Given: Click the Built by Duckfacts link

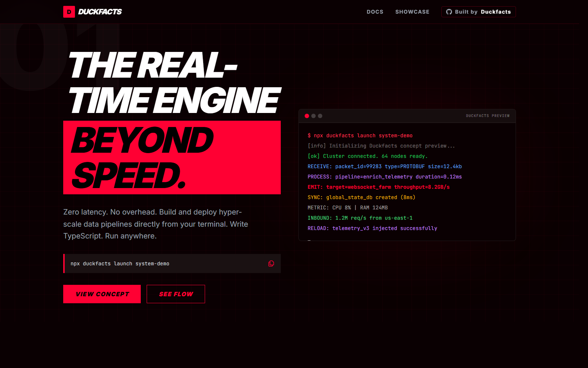Looking at the screenshot, I should (x=478, y=12).
